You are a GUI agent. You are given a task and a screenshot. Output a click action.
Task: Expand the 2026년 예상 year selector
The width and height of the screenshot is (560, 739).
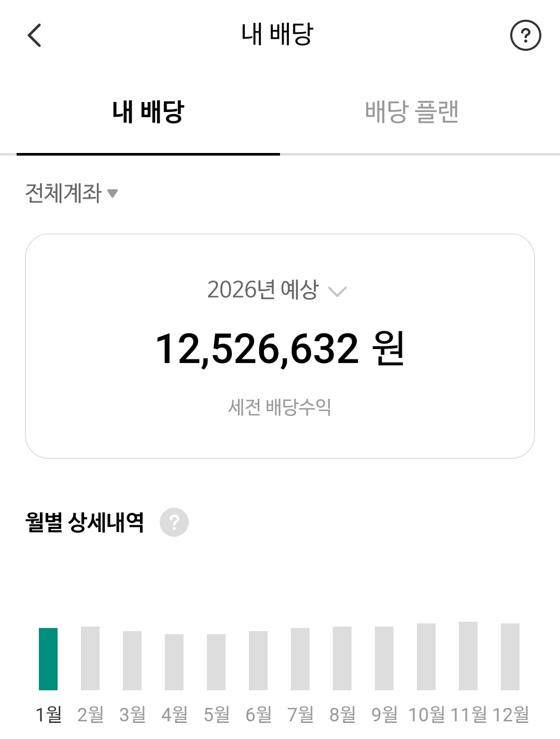[x=277, y=290]
